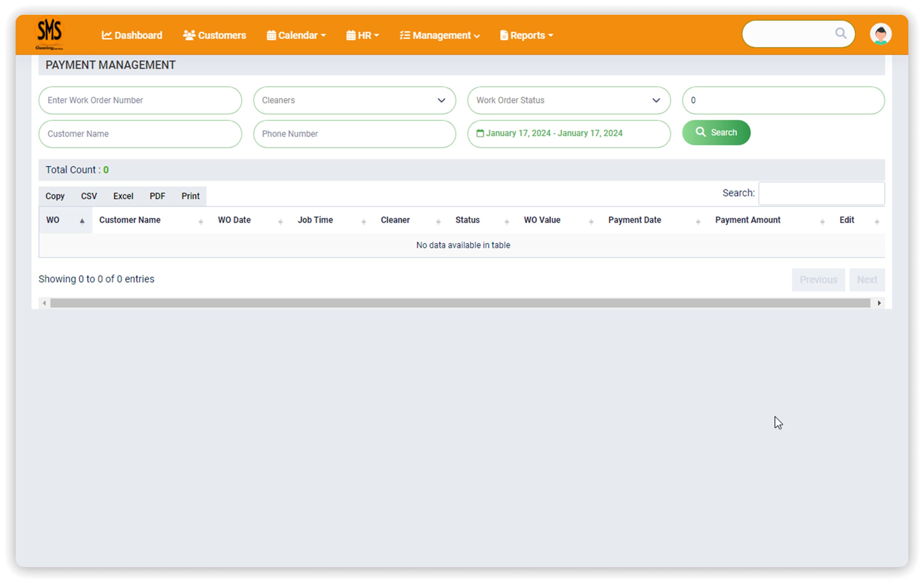Click the green Search button
This screenshot has height=584, width=924.
715,132
